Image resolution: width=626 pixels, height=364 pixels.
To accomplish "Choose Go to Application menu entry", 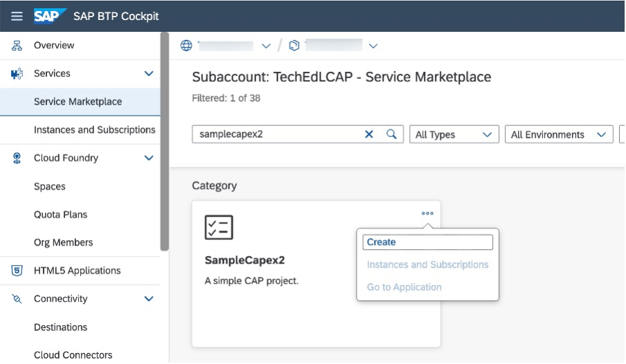I will coord(404,287).
